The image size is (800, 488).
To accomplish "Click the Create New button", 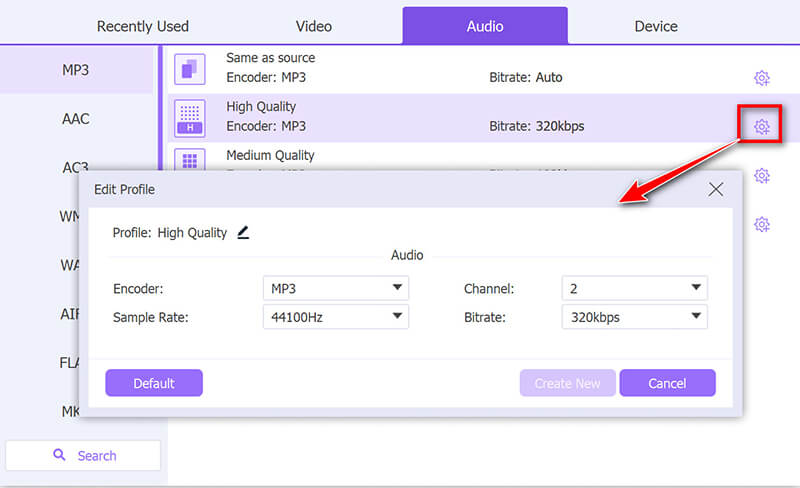I will [x=567, y=383].
